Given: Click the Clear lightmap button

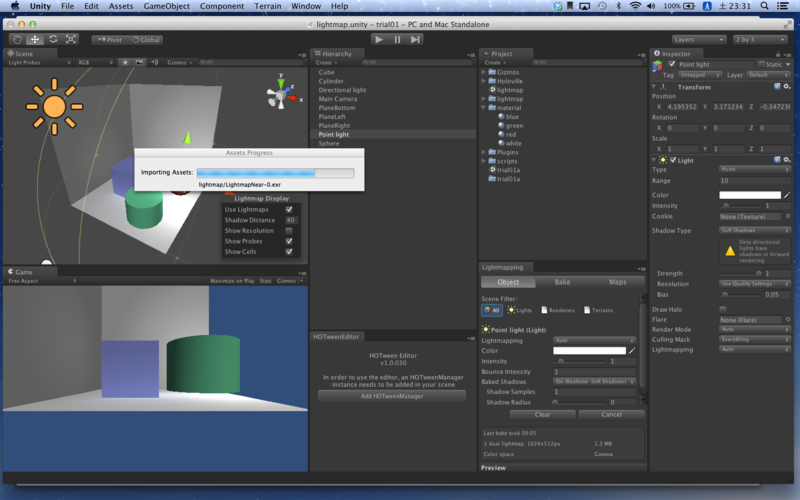Looking at the screenshot, I should pyautogui.click(x=542, y=414).
